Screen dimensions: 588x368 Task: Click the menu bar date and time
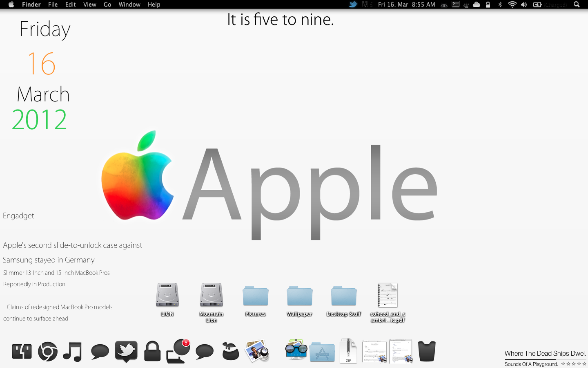[407, 4]
